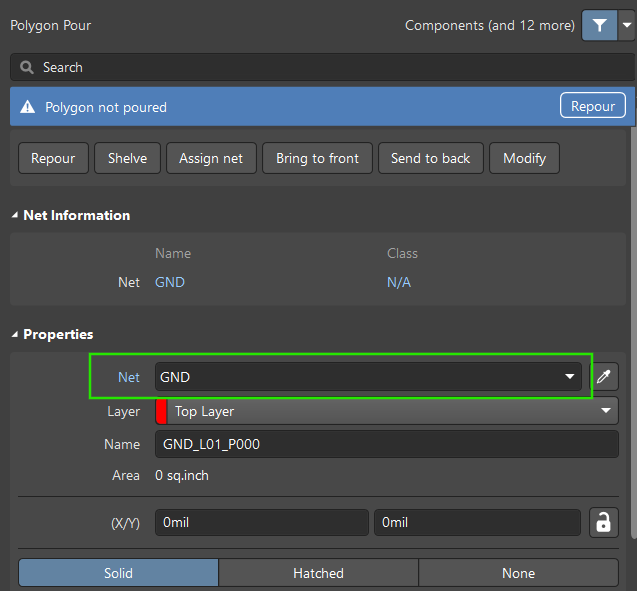Click the N/A class link
This screenshot has width=637, height=591.
click(399, 282)
